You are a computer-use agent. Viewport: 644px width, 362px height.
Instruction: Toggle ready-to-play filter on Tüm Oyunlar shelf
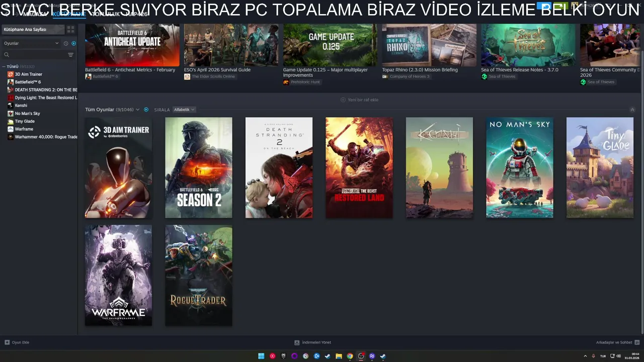(146, 110)
